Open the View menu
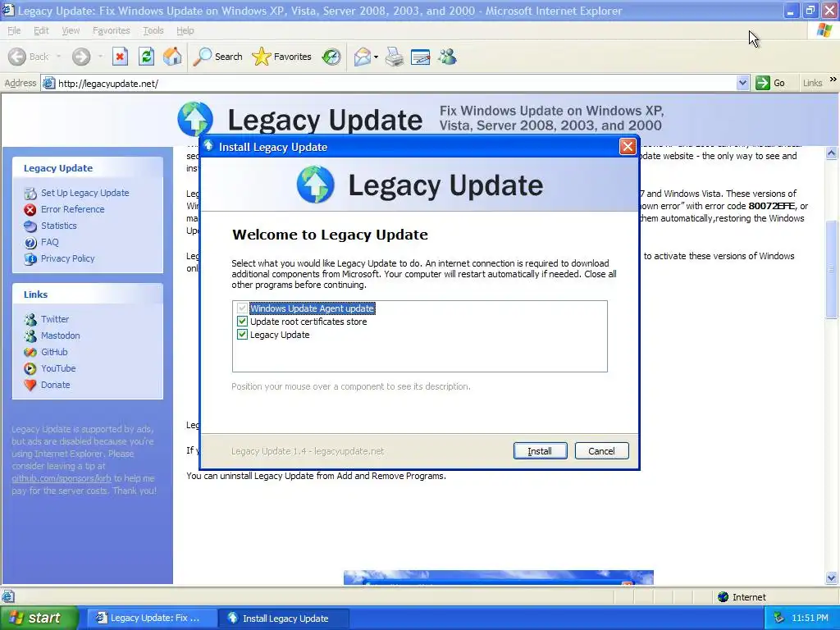840x630 pixels. [71, 30]
